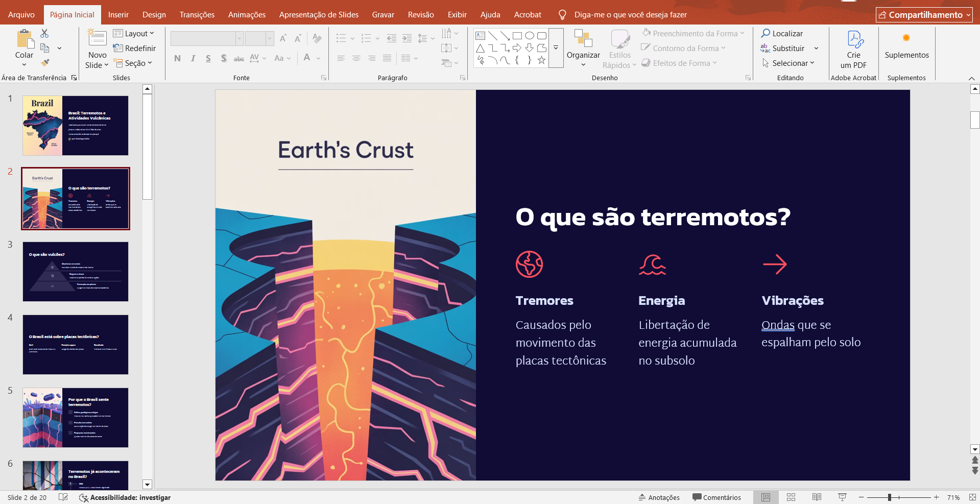Start slideshow from the status bar icon
This screenshot has height=504, width=980.
pos(842,497)
